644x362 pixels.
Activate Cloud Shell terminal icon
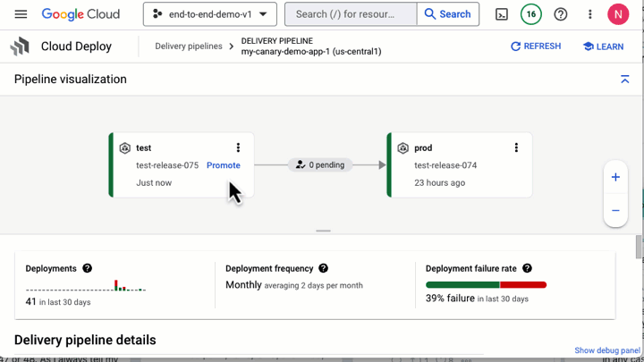pyautogui.click(x=502, y=14)
